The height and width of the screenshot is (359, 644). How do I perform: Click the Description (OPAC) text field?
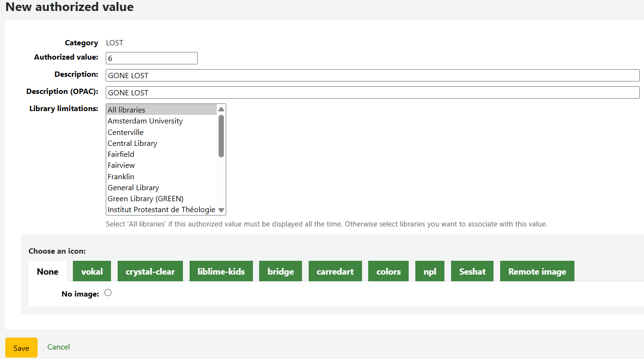(x=372, y=92)
